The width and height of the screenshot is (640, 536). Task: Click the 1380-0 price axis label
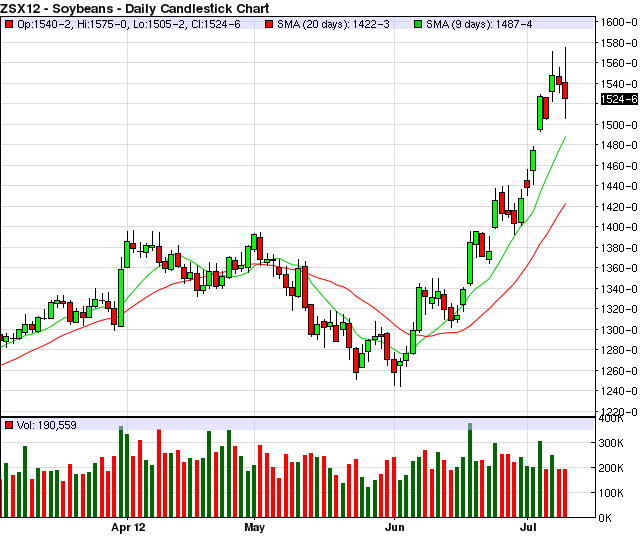tap(619, 248)
